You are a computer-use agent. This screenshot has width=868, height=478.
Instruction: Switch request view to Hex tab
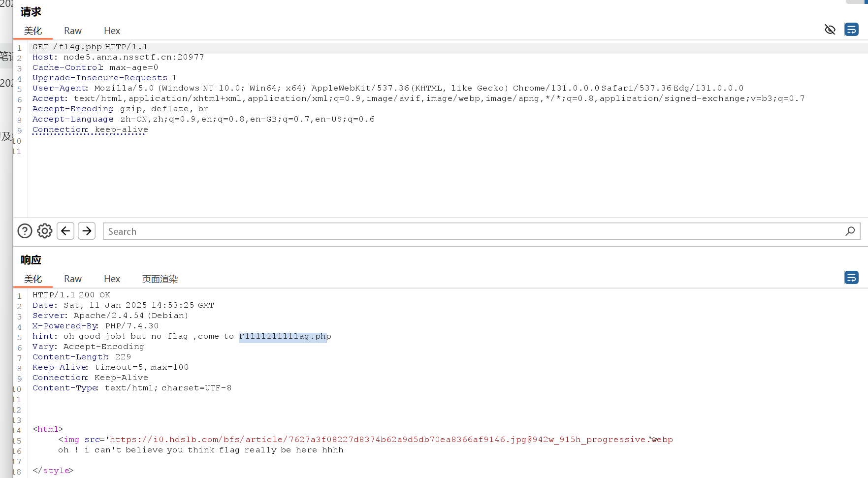click(112, 31)
